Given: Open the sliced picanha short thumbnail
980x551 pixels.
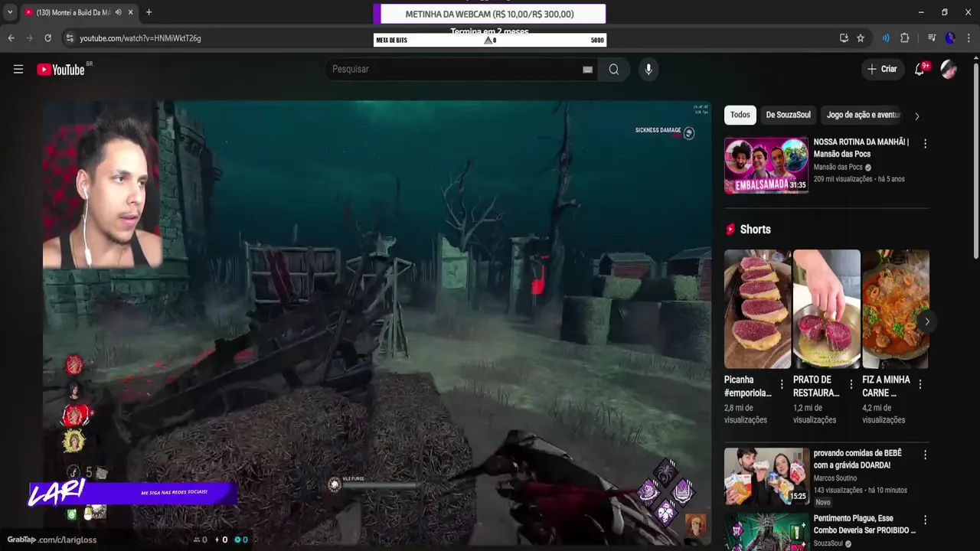Looking at the screenshot, I should 757,309.
